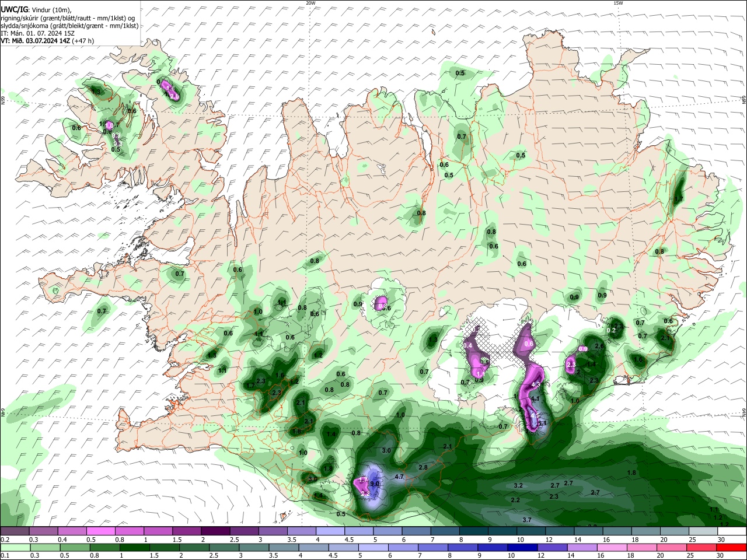Viewport: 747px width, 560px height.
Task: Click the 2.6 value in the southeast
Action: (599, 346)
